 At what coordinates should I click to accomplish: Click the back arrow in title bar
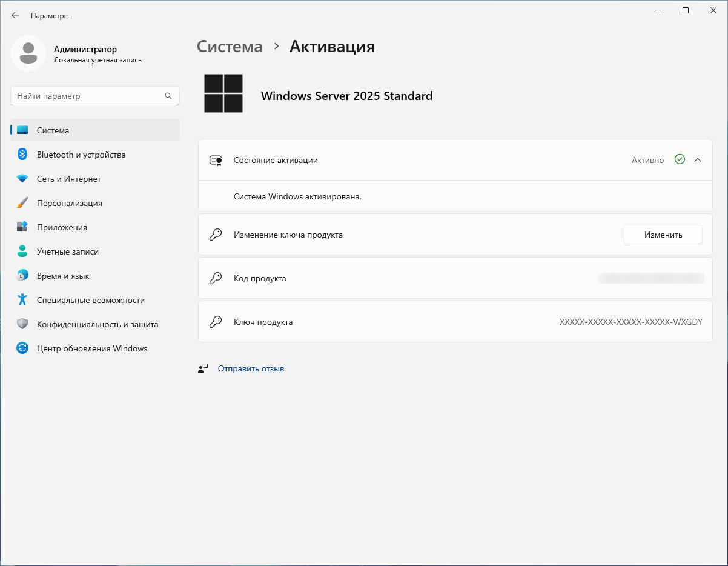click(15, 15)
